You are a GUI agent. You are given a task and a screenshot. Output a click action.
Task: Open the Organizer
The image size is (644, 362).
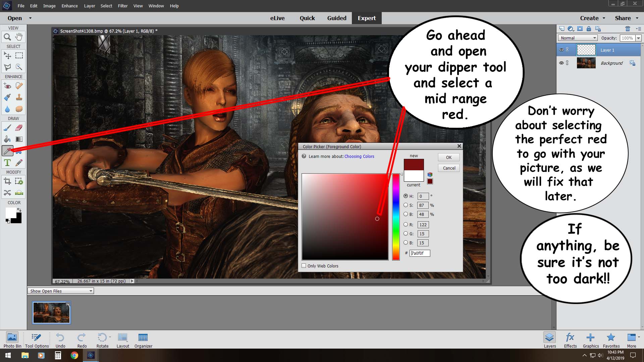click(x=143, y=340)
